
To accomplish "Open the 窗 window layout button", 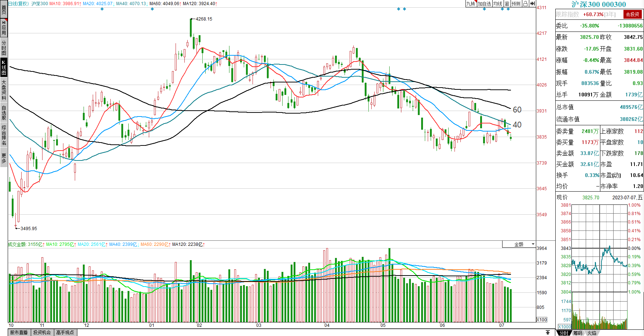I will click(x=507, y=4).
